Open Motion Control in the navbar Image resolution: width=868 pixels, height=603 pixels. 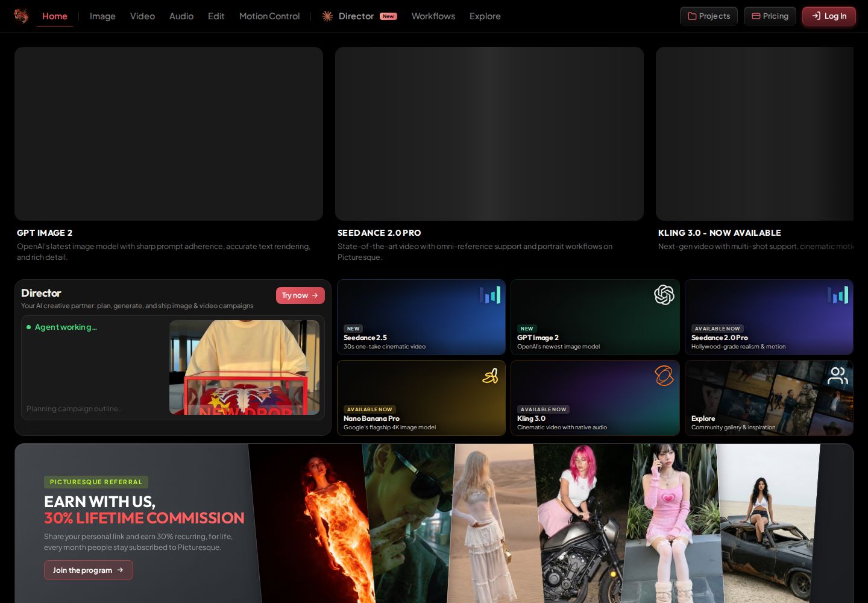coord(269,16)
